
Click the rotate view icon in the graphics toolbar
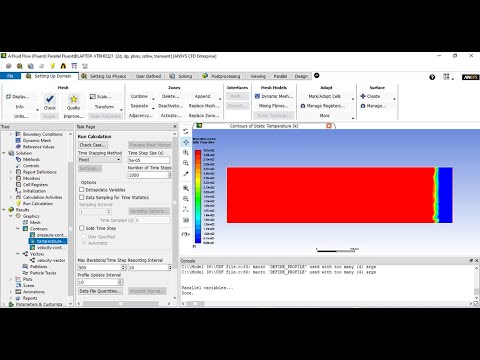click(x=186, y=131)
